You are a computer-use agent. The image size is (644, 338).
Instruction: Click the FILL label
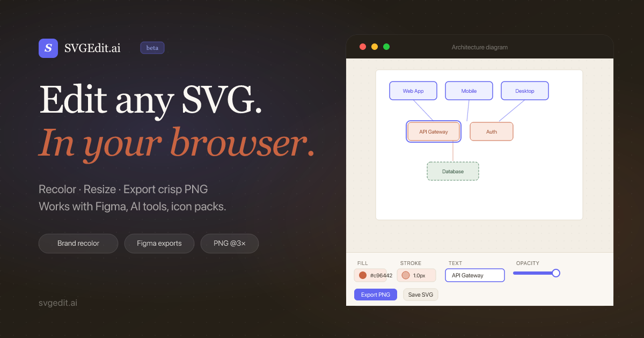coord(363,263)
